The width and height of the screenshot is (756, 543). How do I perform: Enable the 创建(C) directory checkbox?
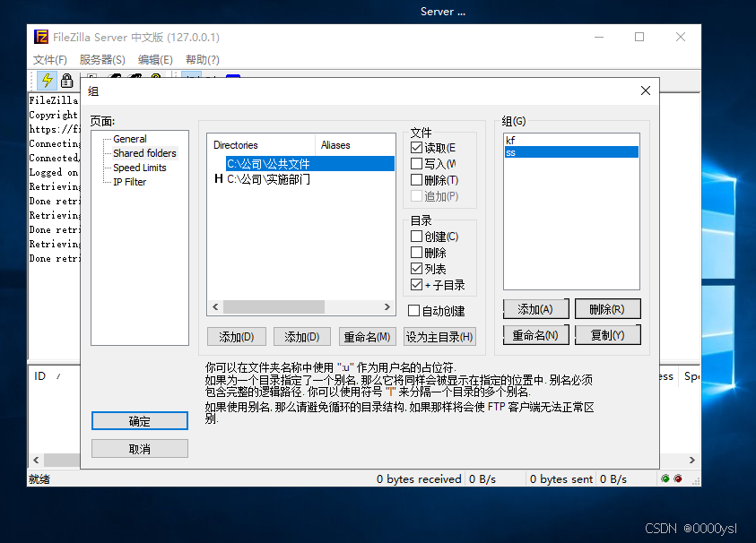point(417,237)
